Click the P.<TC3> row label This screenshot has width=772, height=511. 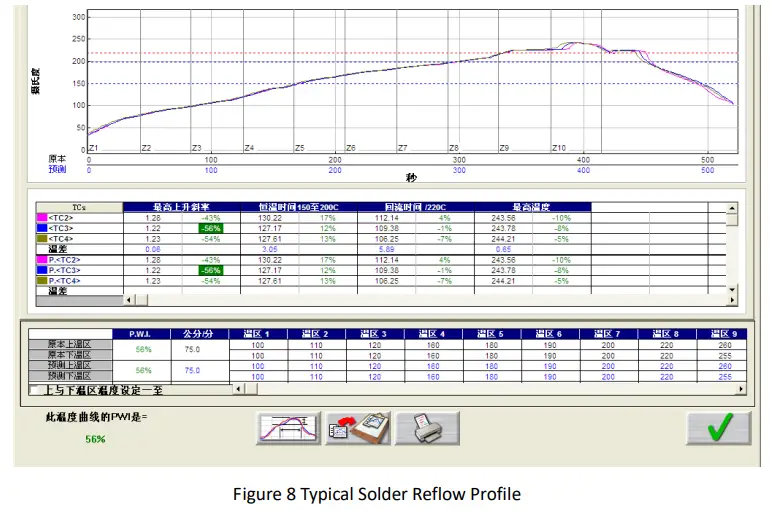[x=64, y=270]
